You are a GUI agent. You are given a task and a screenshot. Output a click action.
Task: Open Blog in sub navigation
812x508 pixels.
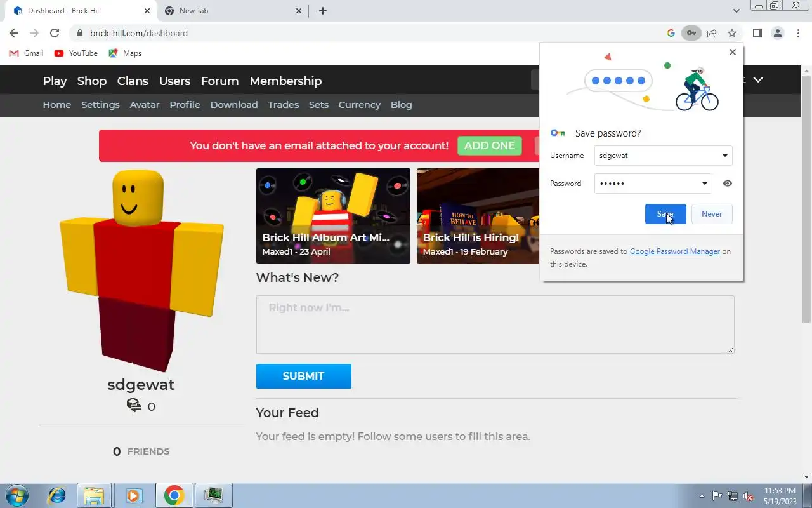click(401, 105)
